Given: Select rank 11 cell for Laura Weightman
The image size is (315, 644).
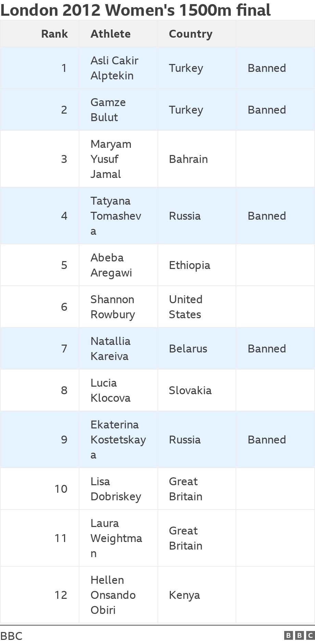Looking at the screenshot, I should pyautogui.click(x=40, y=538).
